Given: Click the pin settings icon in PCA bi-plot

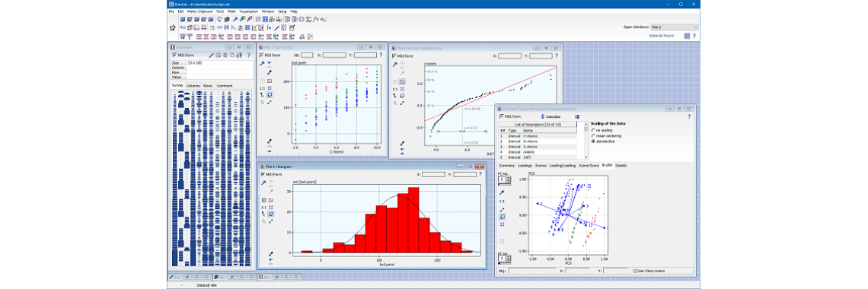Looking at the screenshot, I should pos(502,192).
